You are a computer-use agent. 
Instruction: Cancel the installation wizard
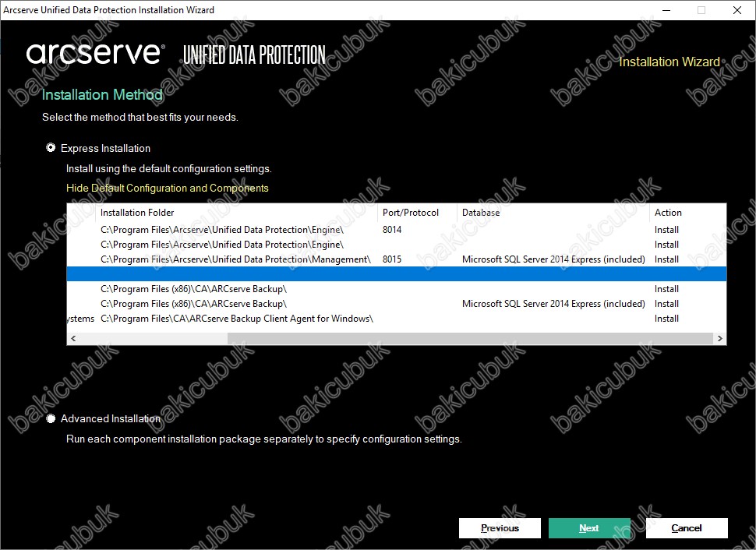pyautogui.click(x=687, y=528)
